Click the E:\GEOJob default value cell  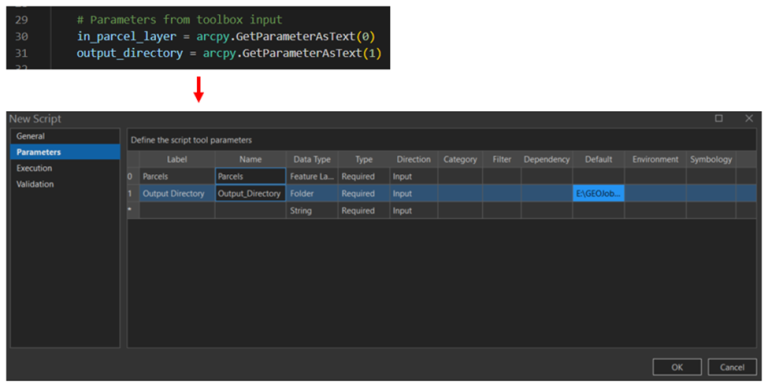(x=599, y=194)
